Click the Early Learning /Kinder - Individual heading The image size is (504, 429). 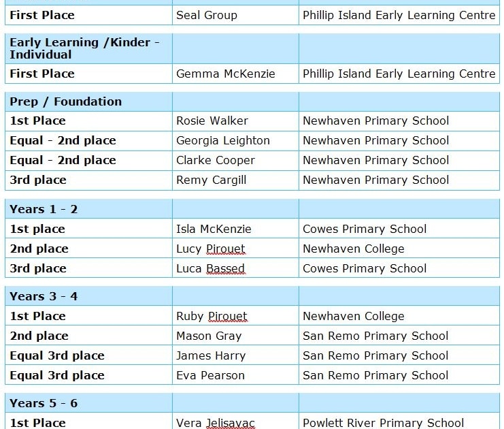tap(84, 48)
